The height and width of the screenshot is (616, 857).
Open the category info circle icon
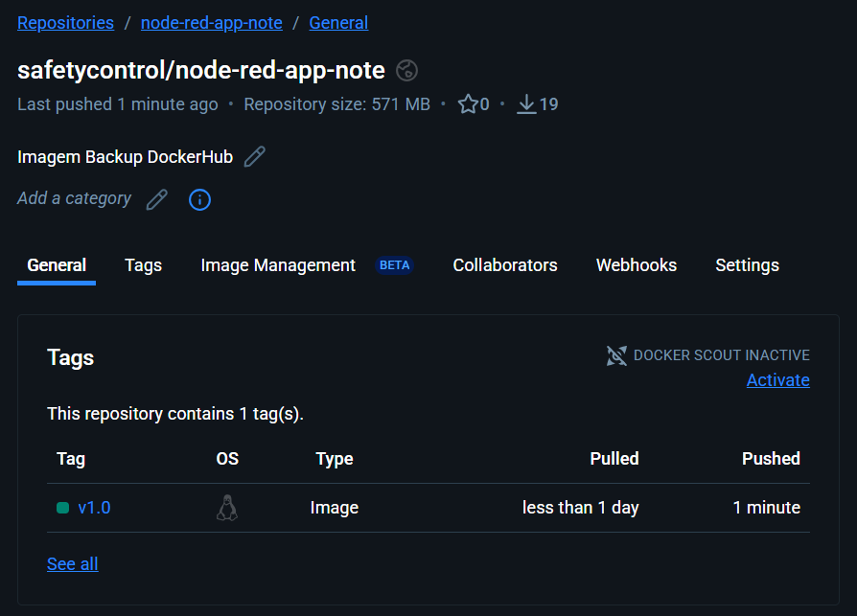pyautogui.click(x=199, y=199)
